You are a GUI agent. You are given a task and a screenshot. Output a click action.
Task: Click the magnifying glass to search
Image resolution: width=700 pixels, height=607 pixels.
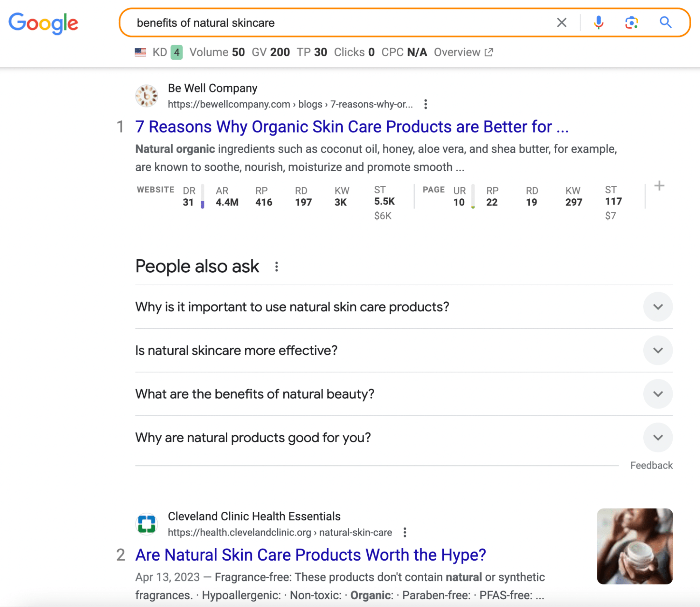[665, 22]
